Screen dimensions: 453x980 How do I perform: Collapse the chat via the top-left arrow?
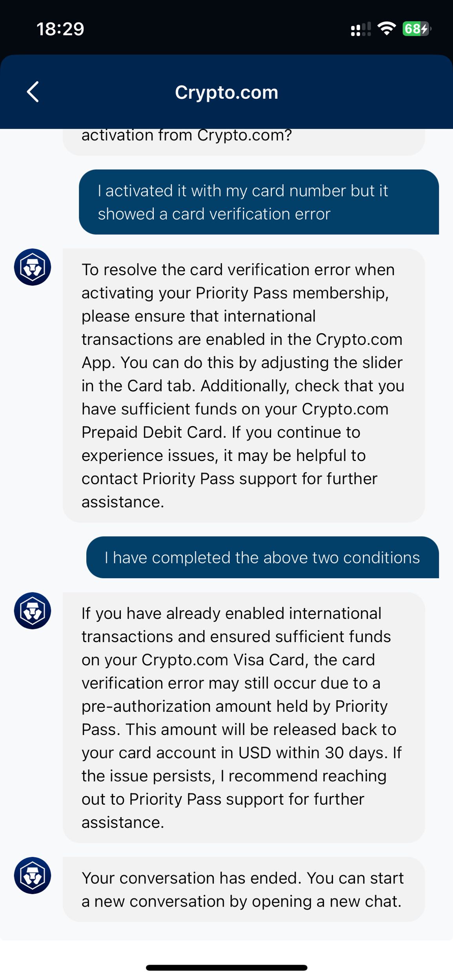pos(33,92)
